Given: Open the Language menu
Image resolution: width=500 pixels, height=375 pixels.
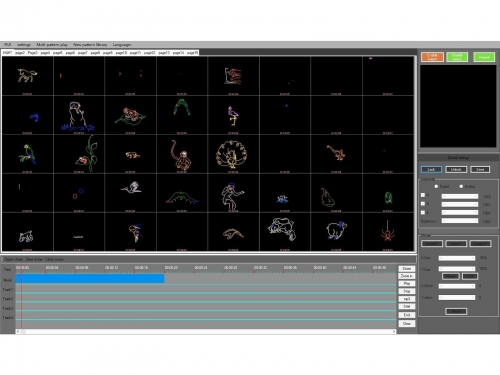Looking at the screenshot, I should click(x=122, y=45).
